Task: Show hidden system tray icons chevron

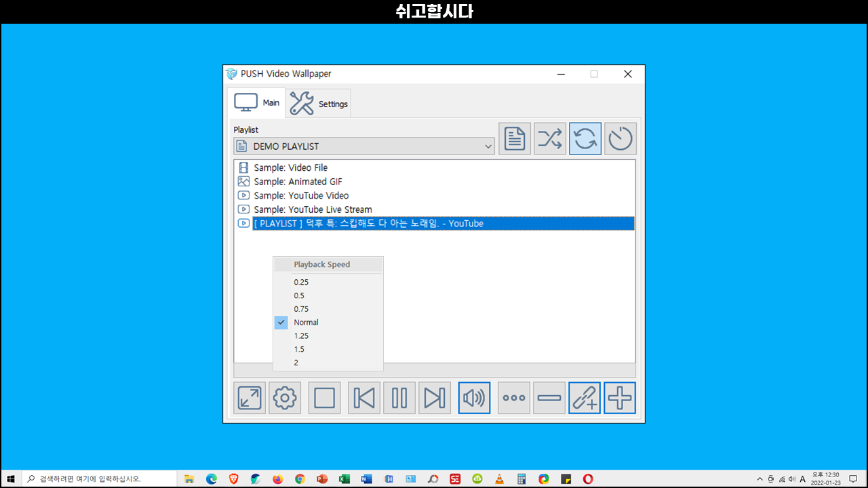Action: tap(759, 479)
